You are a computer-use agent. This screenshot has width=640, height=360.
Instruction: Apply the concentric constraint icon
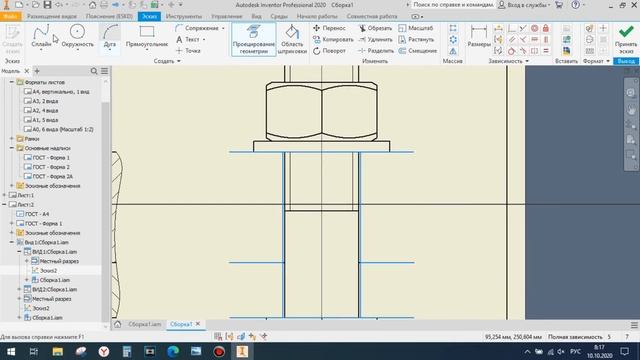pos(534,28)
